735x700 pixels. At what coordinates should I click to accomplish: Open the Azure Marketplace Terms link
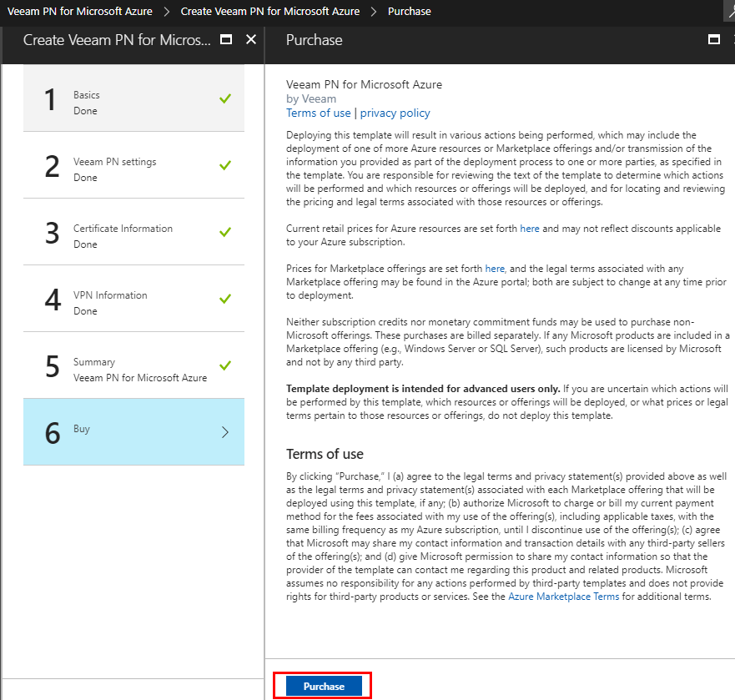(x=563, y=597)
